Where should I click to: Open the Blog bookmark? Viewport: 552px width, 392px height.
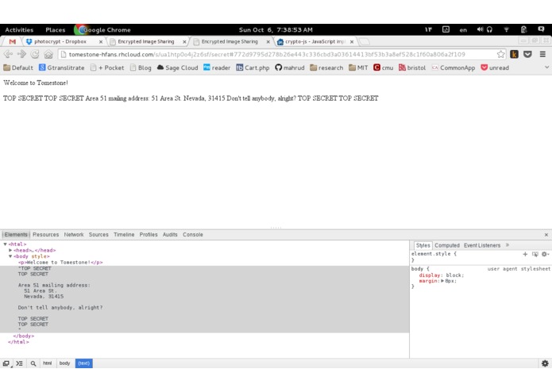141,67
